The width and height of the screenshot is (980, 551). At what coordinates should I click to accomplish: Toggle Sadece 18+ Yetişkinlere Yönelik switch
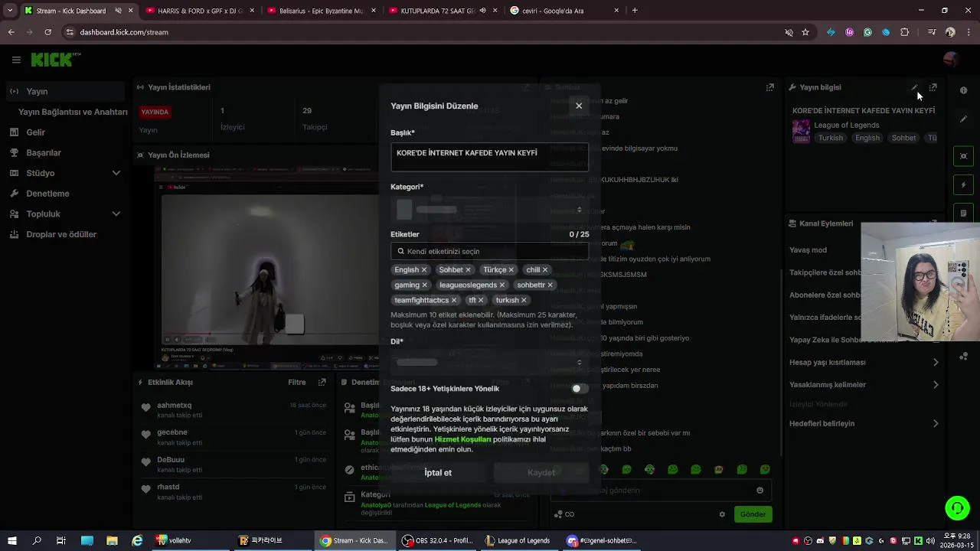coord(580,389)
